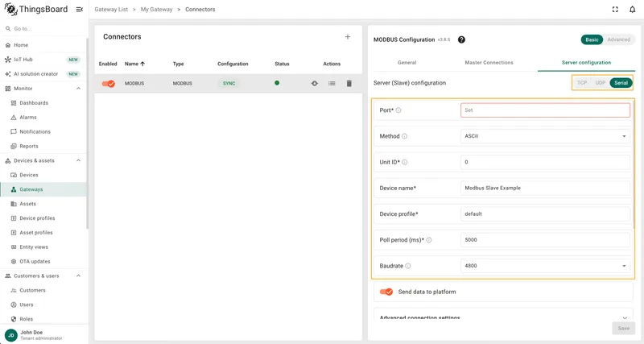Show info hint for Method field
The width and height of the screenshot is (644, 344).
(x=404, y=136)
